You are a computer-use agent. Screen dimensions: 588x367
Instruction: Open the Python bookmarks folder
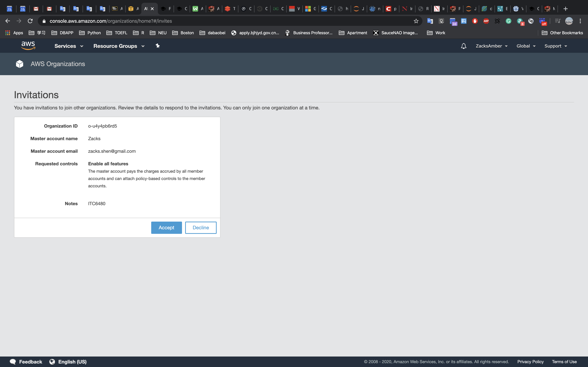click(90, 33)
